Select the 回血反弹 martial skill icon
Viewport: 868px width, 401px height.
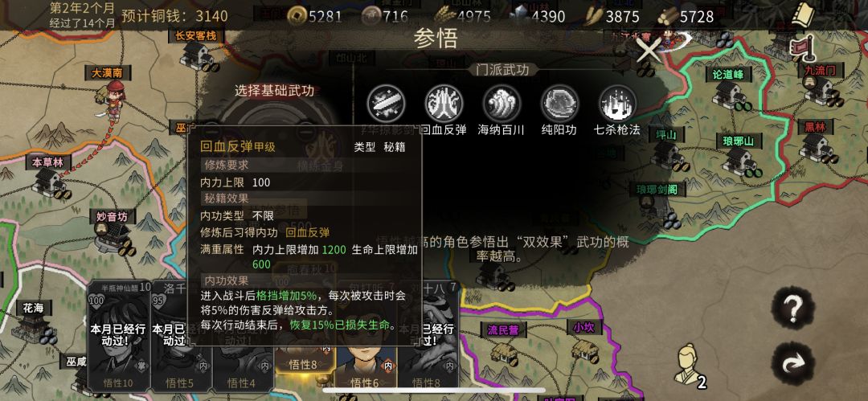[x=444, y=103]
